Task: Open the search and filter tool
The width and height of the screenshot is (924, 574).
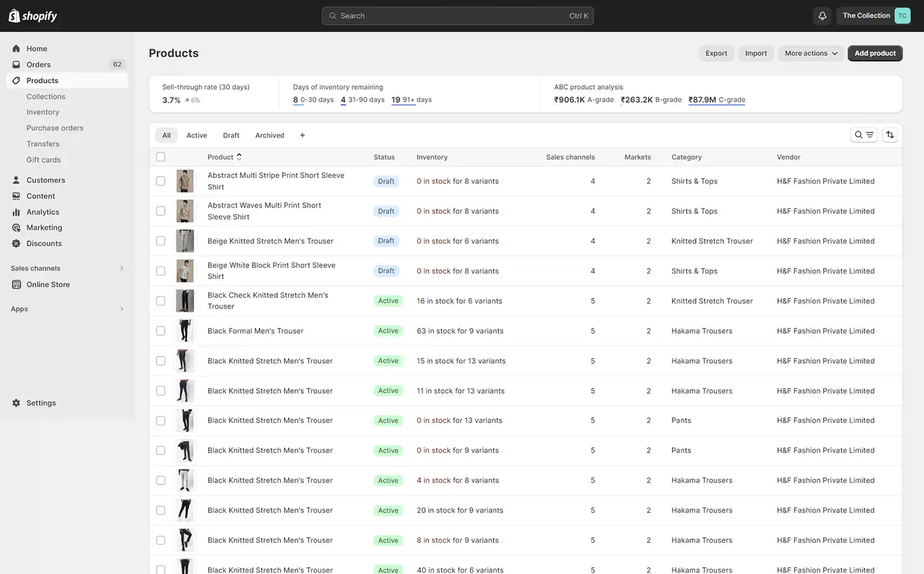Action: (864, 134)
